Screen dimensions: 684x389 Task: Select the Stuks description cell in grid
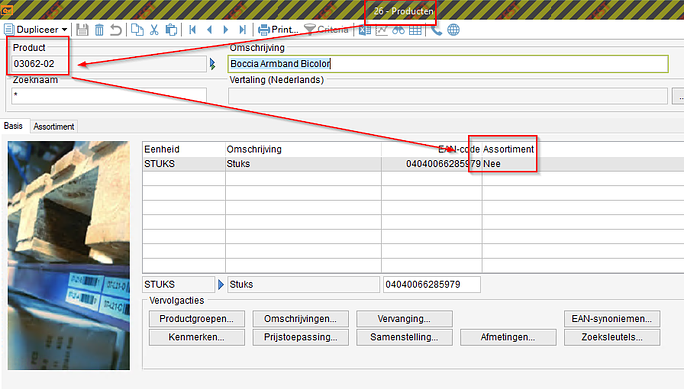[303, 164]
